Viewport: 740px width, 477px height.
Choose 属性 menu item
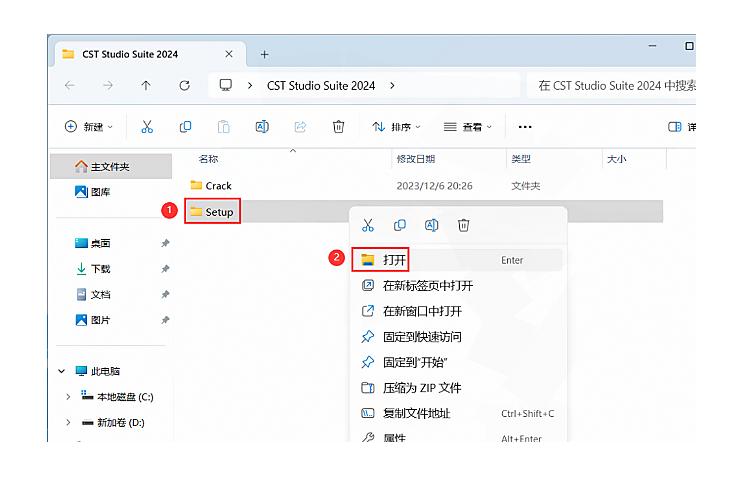pos(458,437)
